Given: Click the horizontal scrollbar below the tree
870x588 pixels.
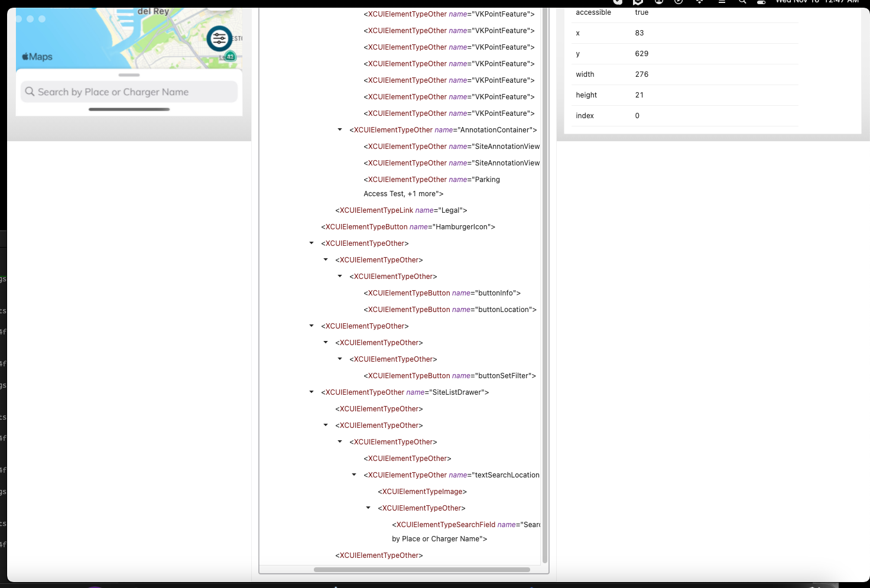Looking at the screenshot, I should [x=422, y=570].
